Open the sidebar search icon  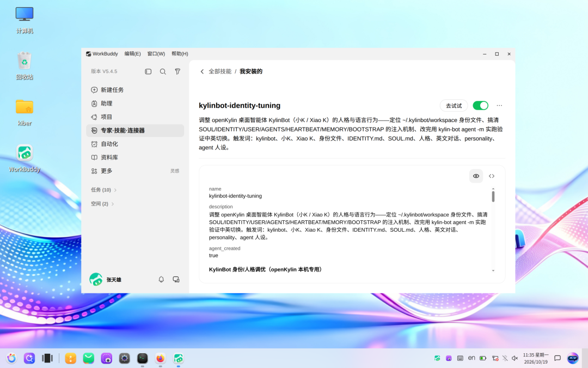(x=163, y=71)
